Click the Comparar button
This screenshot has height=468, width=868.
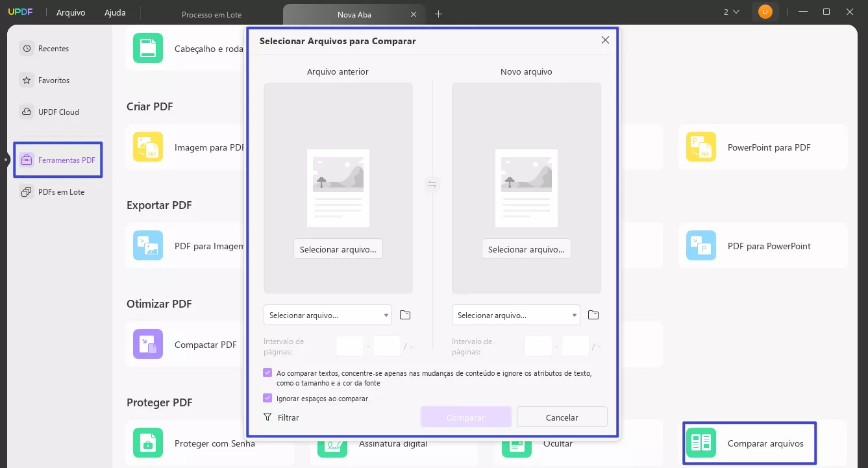[466, 417]
